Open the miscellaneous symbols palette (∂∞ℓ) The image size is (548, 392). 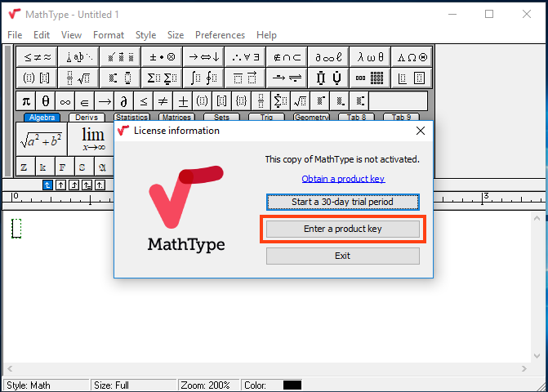328,57
